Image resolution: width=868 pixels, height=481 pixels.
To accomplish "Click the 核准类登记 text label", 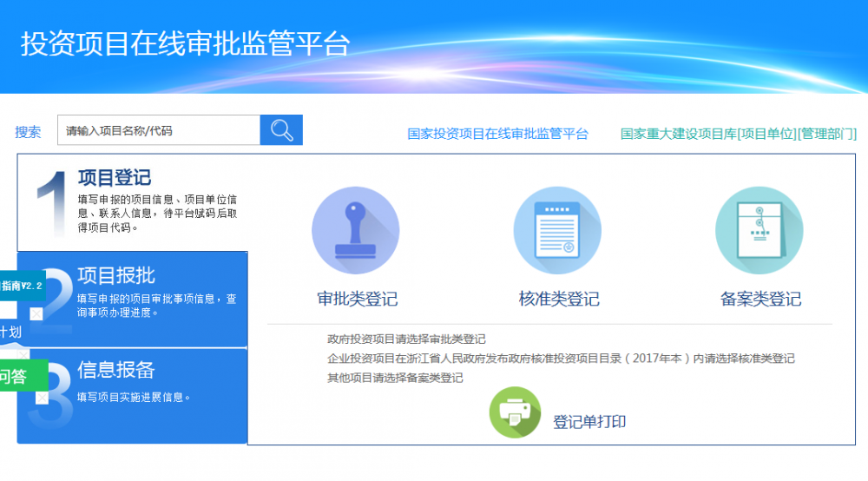I will tap(559, 300).
